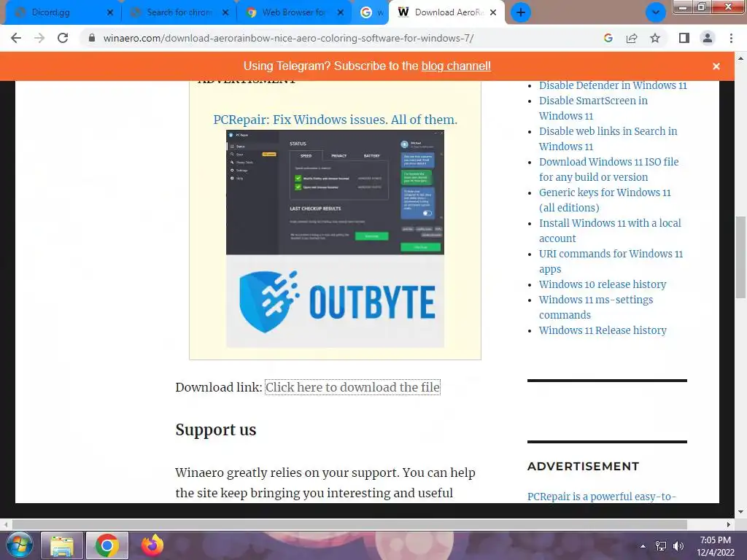Open the volume speaker tray icon

678,546
